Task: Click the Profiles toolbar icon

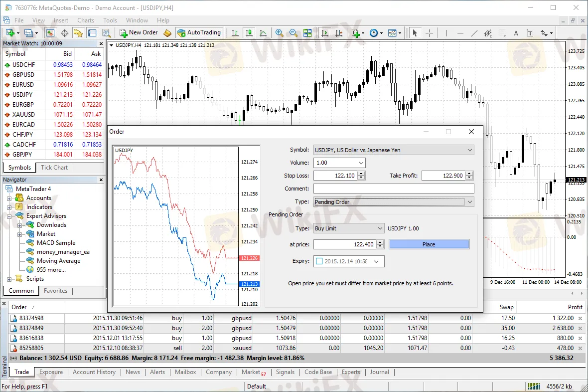Action: point(28,33)
